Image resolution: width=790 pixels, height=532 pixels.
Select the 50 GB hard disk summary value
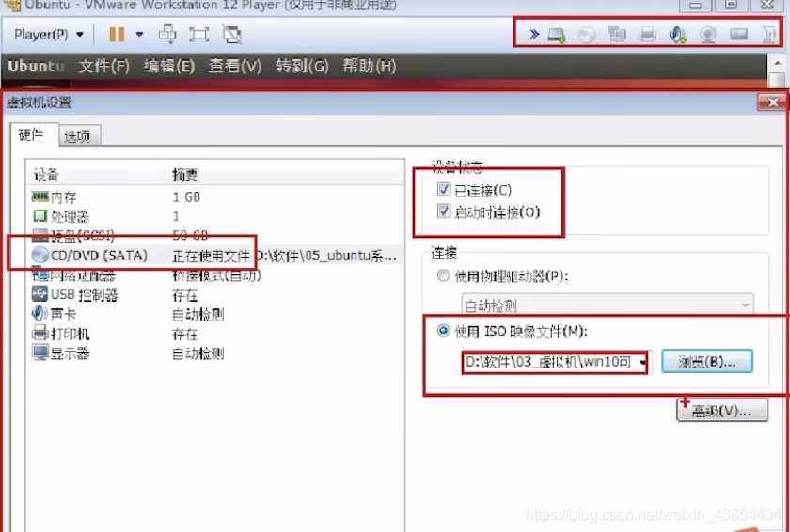pos(190,235)
